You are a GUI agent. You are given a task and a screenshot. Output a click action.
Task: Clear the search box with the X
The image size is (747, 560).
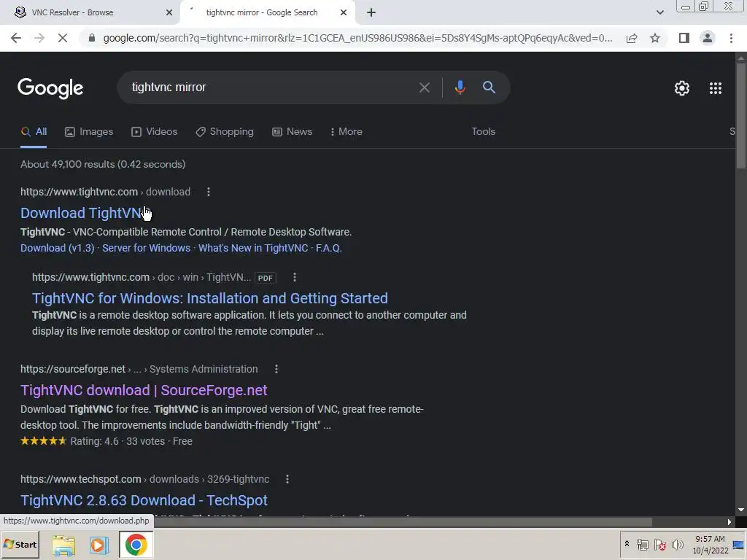424,87
